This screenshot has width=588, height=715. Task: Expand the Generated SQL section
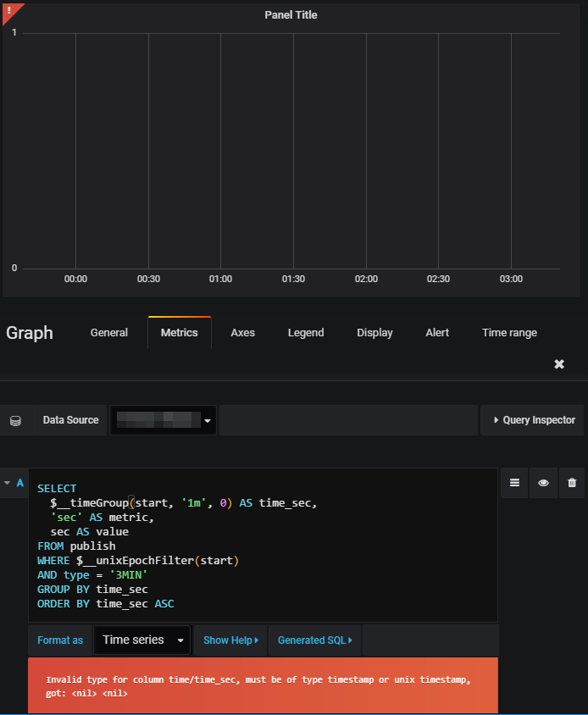point(314,640)
